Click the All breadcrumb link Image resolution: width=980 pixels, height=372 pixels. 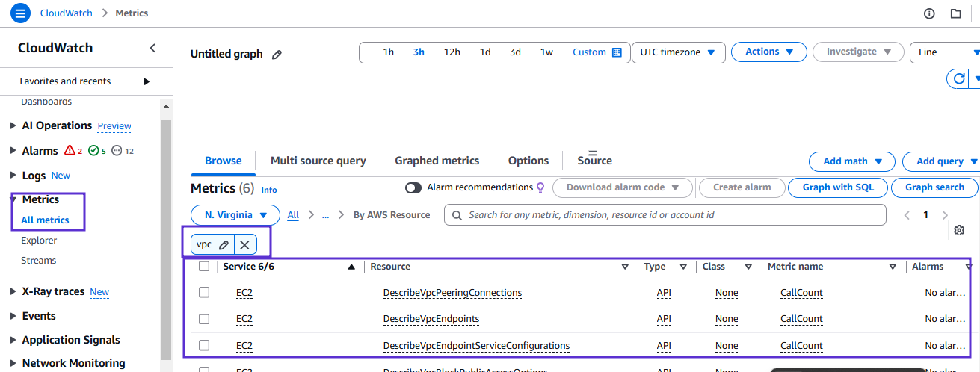(x=293, y=215)
